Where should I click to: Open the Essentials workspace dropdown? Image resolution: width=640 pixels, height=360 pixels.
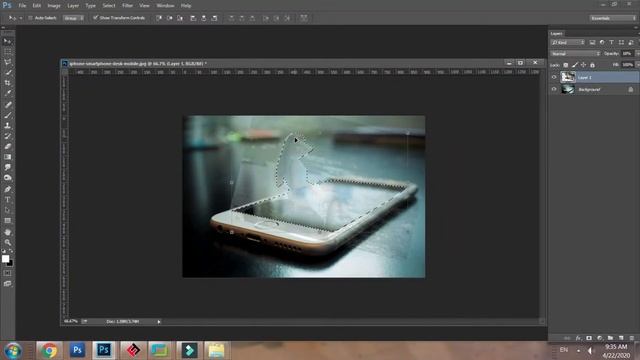(x=613, y=18)
